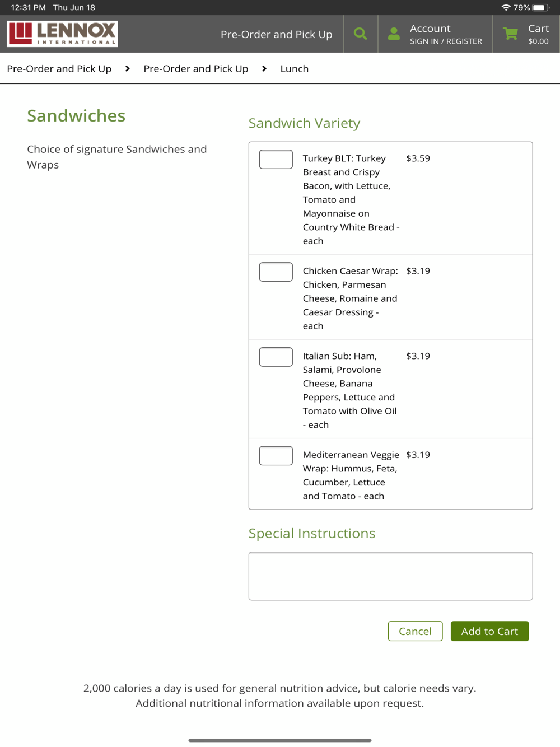Select the Italian Sub quantity box
This screenshot has height=747, width=560.
(276, 357)
